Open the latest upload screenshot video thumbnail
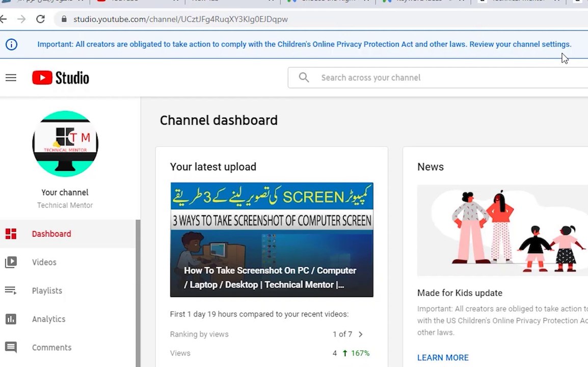The image size is (588, 367). [272, 240]
